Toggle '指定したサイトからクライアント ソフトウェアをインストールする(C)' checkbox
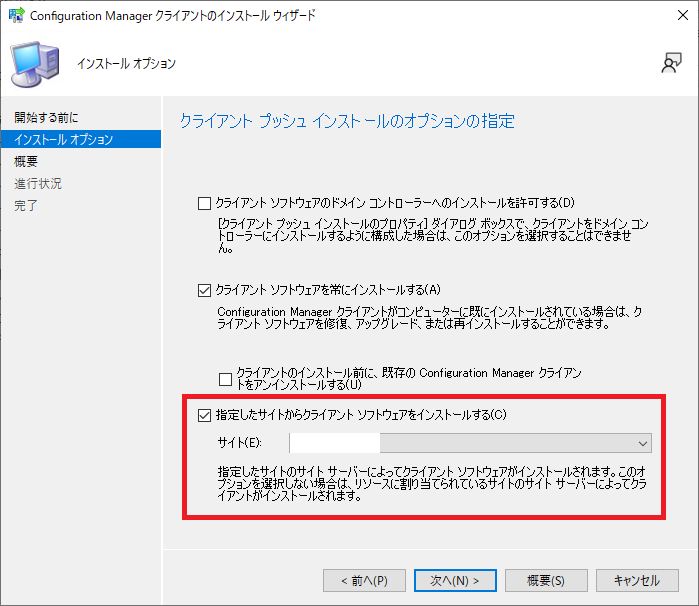 (206, 415)
